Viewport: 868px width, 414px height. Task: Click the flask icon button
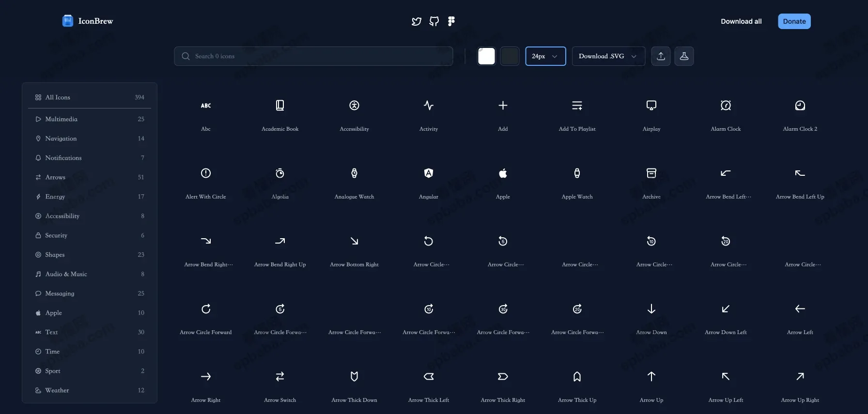coord(684,56)
